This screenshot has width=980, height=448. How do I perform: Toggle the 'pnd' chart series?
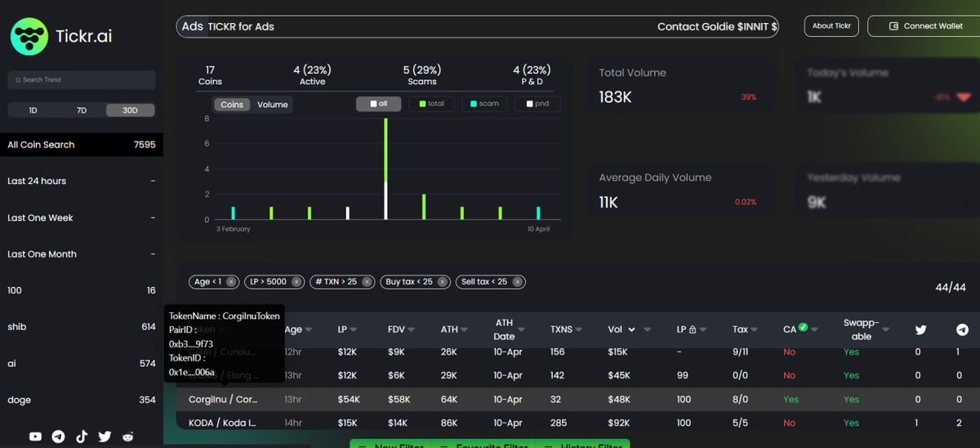[537, 104]
